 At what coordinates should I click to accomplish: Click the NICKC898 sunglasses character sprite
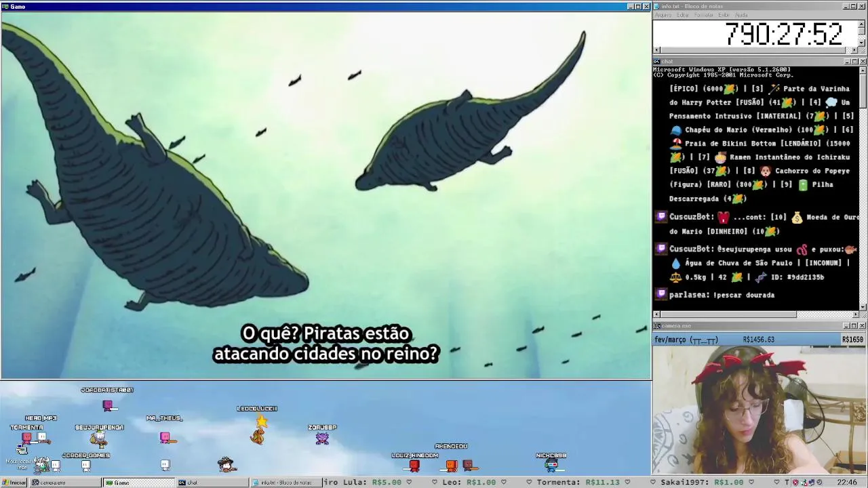tap(551, 465)
